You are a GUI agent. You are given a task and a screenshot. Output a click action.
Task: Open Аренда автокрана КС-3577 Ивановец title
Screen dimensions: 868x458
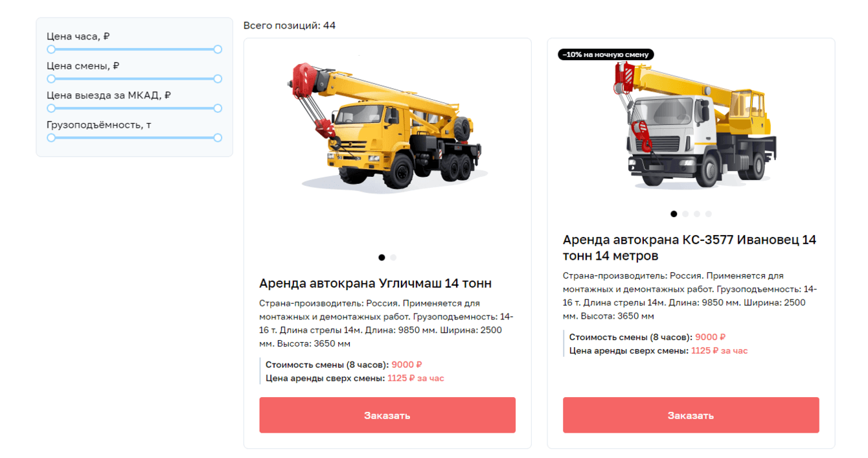click(x=690, y=247)
